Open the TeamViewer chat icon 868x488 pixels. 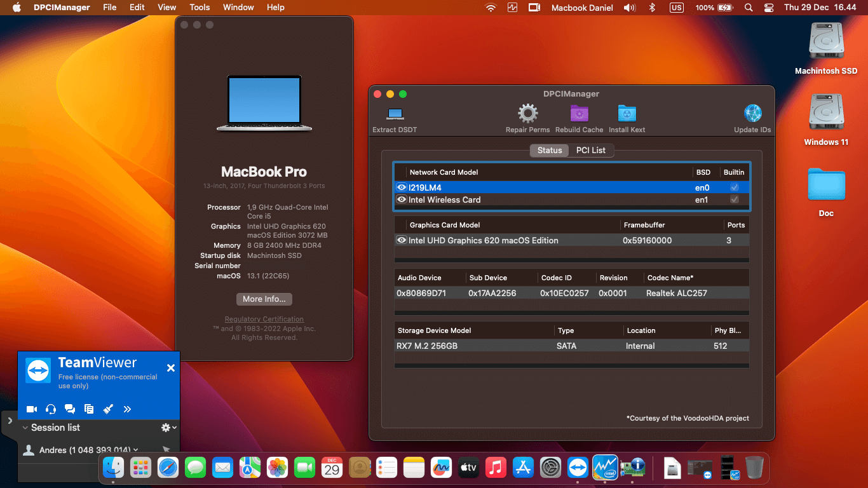(70, 409)
